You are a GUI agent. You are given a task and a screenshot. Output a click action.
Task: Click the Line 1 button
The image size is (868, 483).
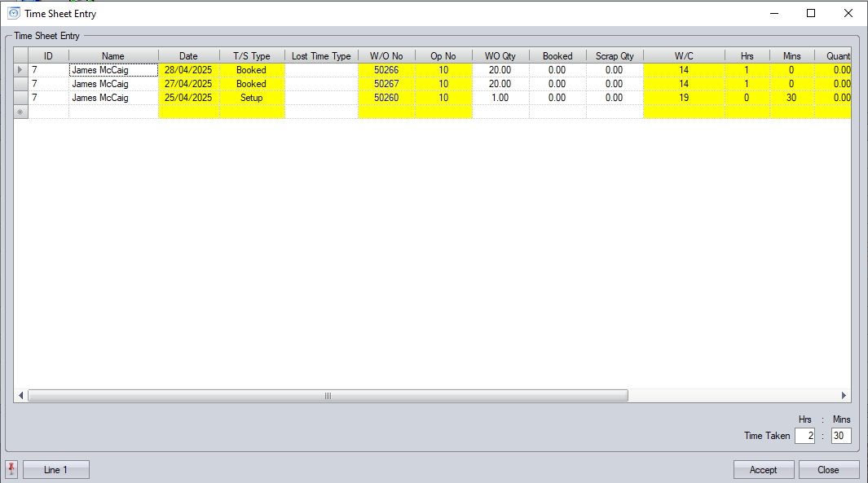click(x=55, y=470)
